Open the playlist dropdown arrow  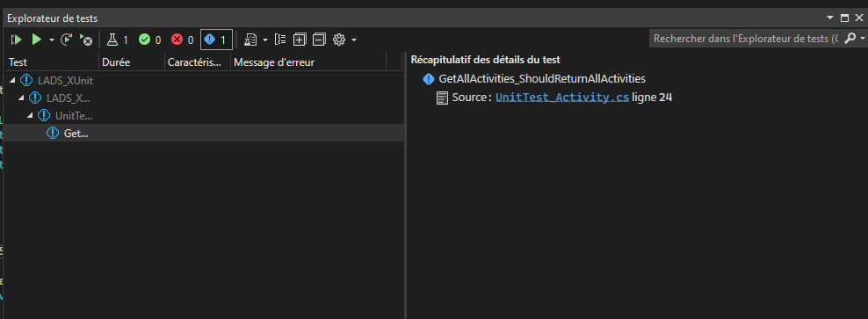264,40
